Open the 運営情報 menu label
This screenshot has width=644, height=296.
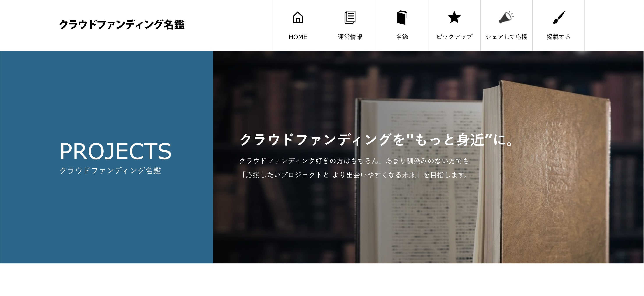coord(350,37)
